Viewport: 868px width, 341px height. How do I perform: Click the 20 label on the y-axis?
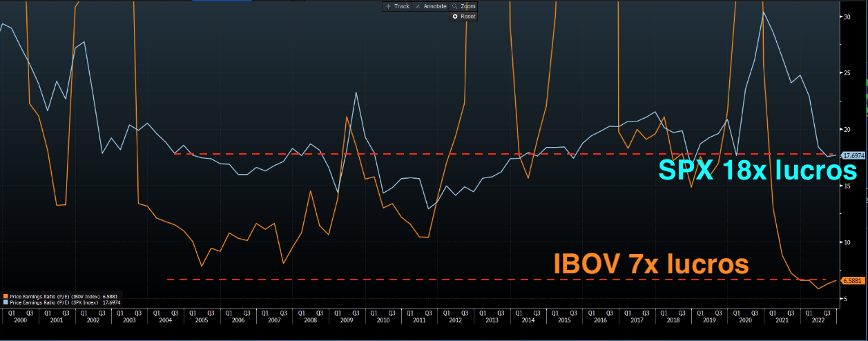coord(847,129)
